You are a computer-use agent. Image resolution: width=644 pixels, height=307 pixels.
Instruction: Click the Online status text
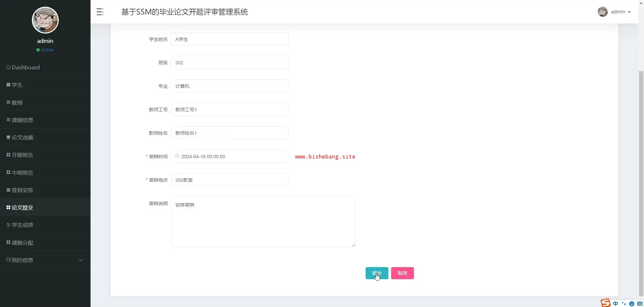[x=47, y=50]
